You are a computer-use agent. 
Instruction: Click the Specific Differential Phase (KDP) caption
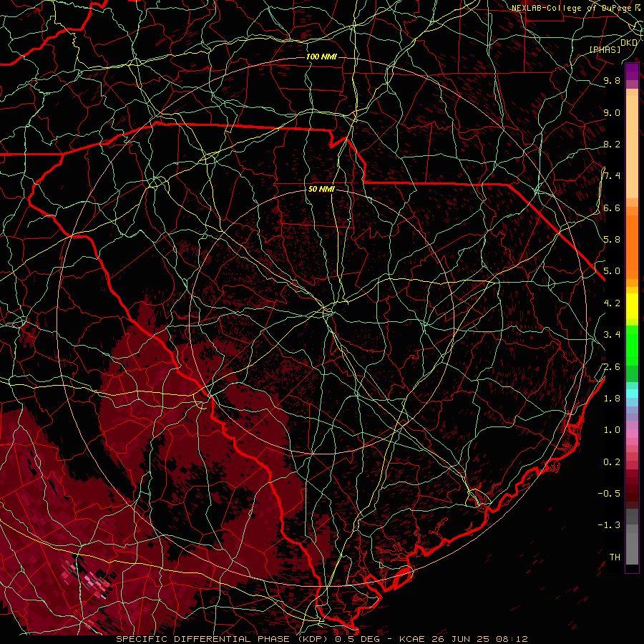(x=223, y=639)
